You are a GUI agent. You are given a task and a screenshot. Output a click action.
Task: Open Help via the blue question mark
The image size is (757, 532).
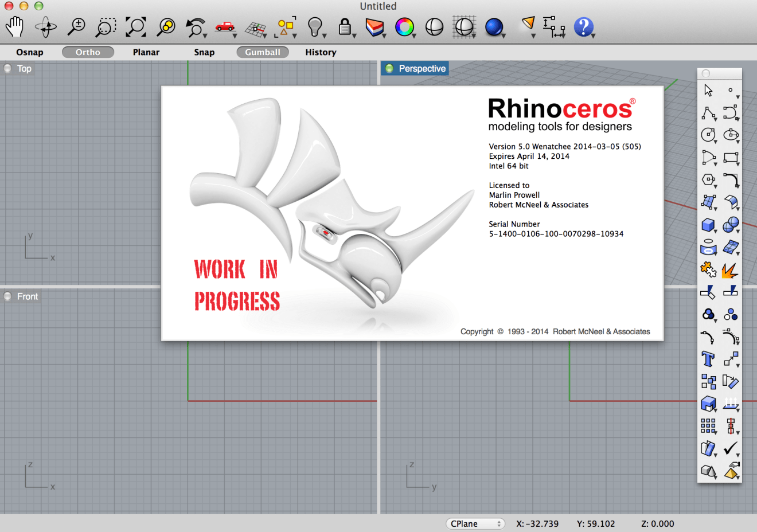tap(584, 27)
